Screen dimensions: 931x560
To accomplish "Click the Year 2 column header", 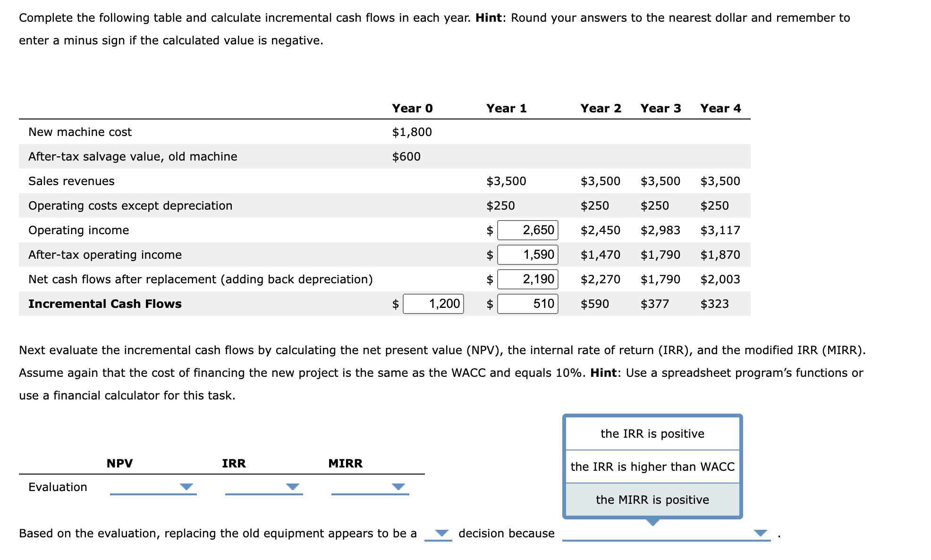I will (x=601, y=108).
